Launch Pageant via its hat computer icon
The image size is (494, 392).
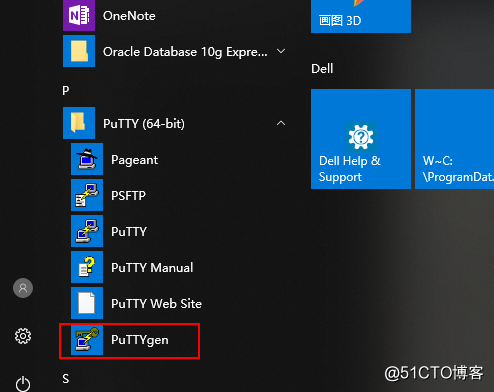tap(87, 159)
